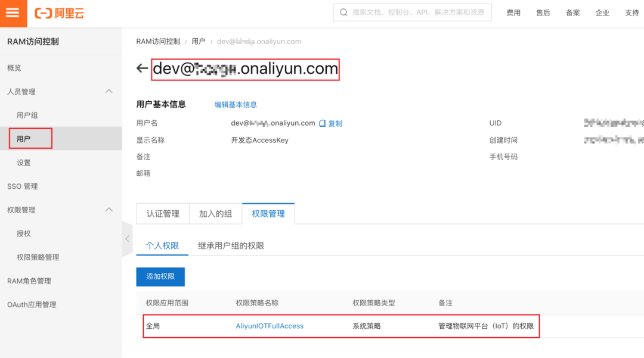This screenshot has height=358, width=644.
Task: Click 用户 breadcrumb link
Action: coord(199,42)
